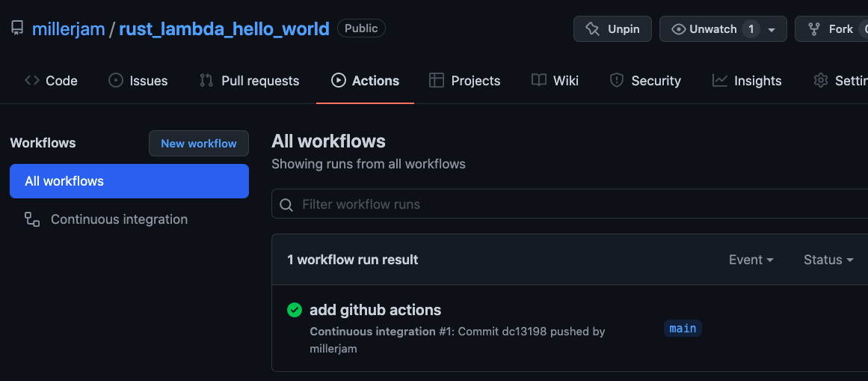Open the Pull requests tab
Image resolution: width=868 pixels, height=381 pixels.
(249, 80)
